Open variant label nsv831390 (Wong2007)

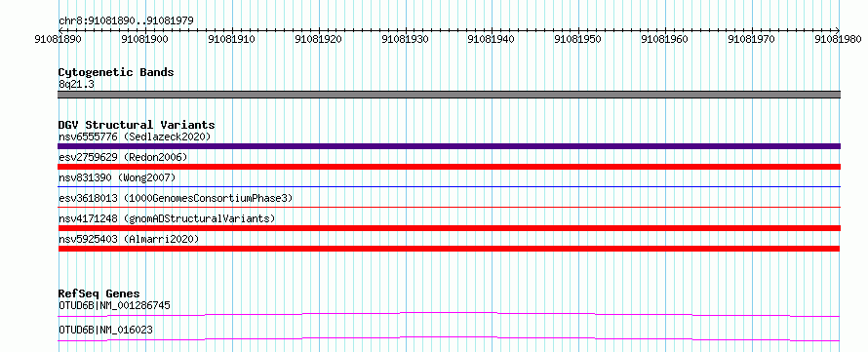pos(117,177)
